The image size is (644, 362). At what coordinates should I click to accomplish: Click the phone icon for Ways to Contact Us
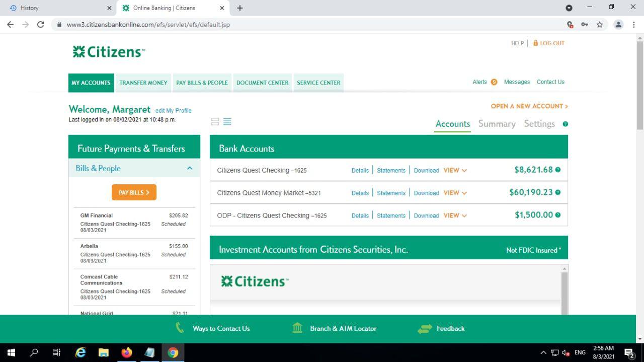pyautogui.click(x=180, y=328)
